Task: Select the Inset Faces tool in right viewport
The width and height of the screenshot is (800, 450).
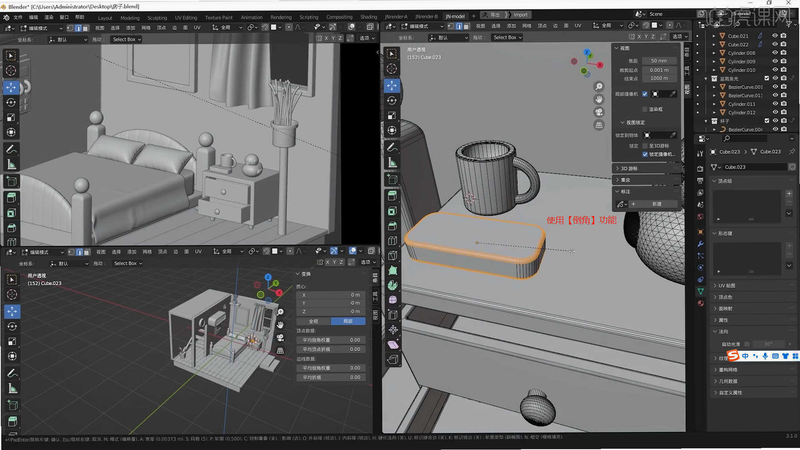Action: [x=392, y=211]
